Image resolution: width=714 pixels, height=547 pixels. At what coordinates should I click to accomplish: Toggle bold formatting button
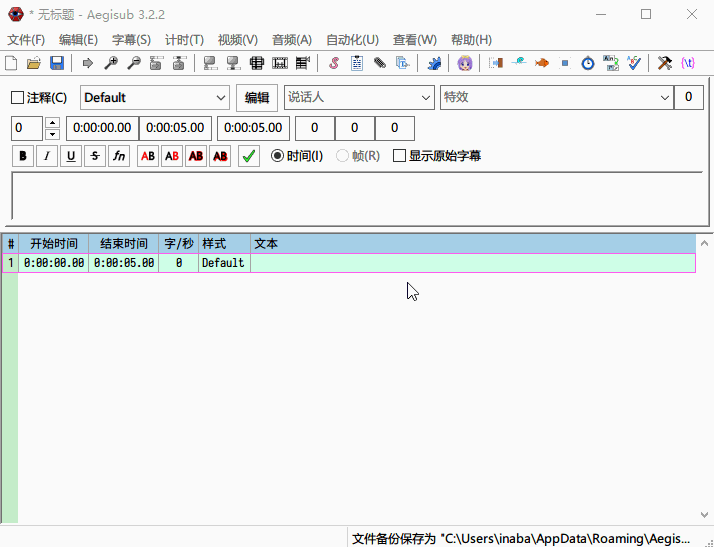pos(23,156)
